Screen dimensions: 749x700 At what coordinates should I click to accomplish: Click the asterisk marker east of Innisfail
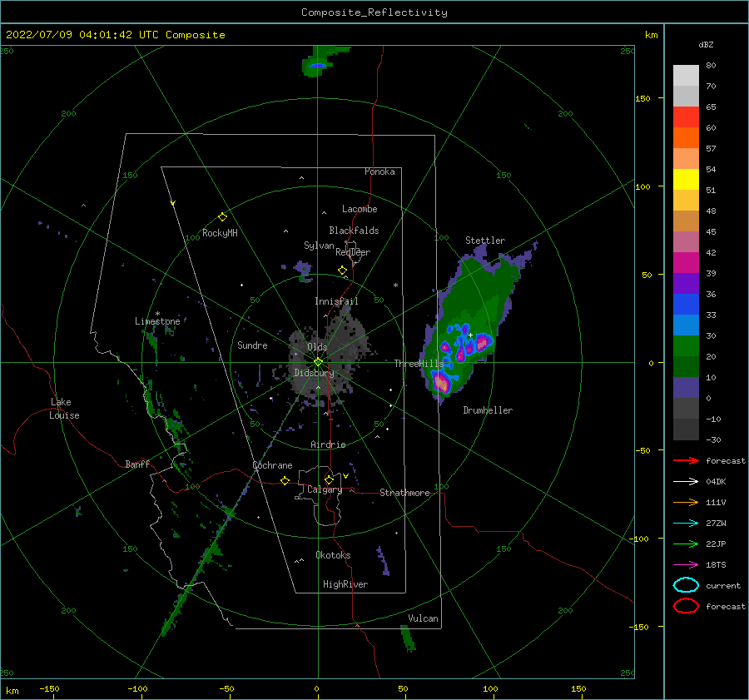click(x=395, y=285)
